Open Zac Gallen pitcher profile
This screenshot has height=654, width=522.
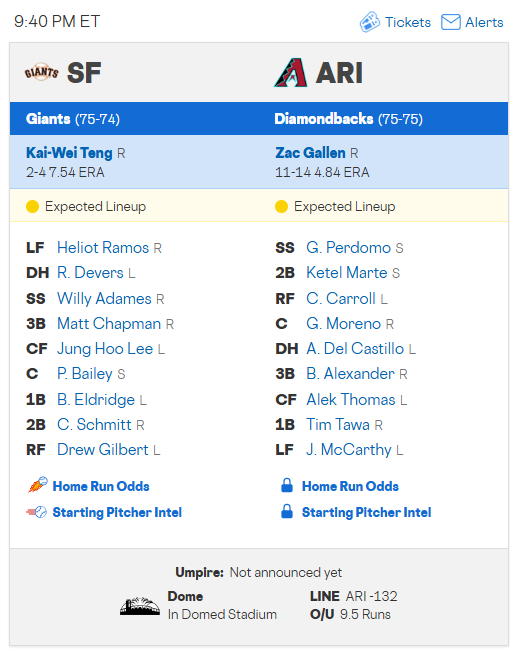310,153
